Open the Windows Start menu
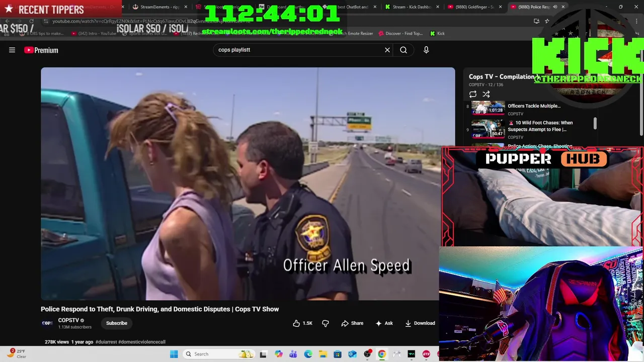The image size is (644, 362). coord(174,354)
